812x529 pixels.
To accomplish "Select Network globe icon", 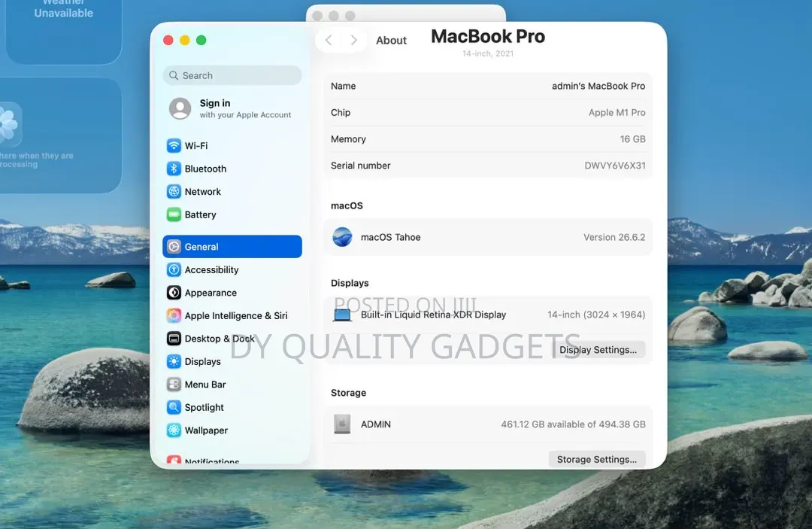I will [174, 192].
